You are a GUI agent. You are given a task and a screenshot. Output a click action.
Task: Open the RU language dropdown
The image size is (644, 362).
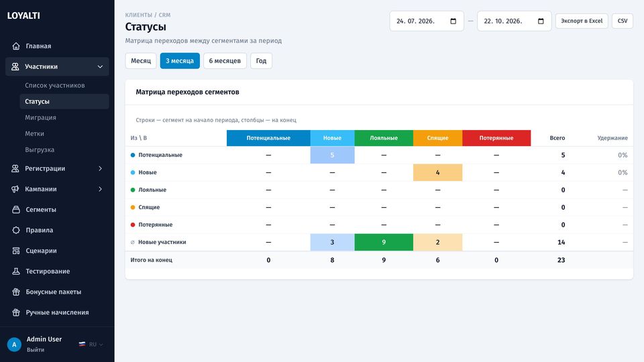(x=91, y=344)
